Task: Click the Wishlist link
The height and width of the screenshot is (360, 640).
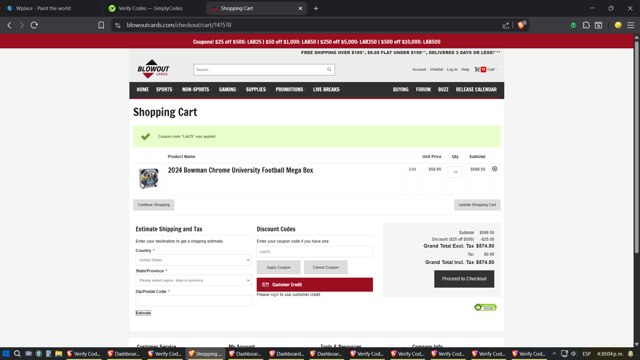Action: pyautogui.click(x=436, y=69)
